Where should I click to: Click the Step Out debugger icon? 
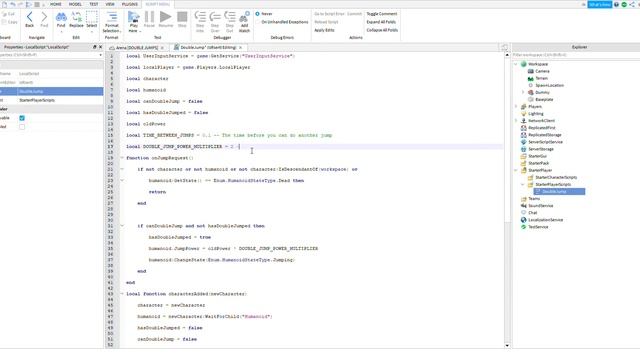tap(230, 17)
